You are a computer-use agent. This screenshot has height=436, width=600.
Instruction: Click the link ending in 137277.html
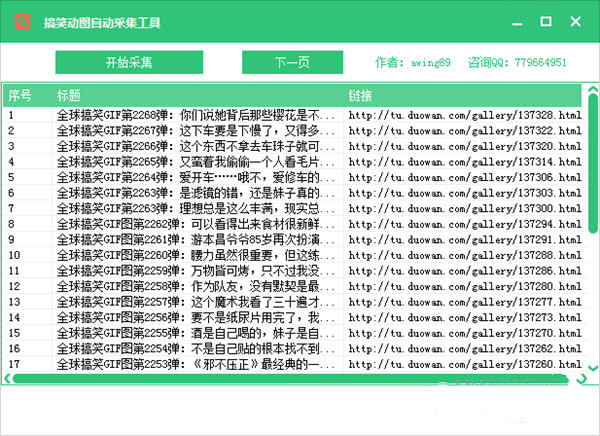pyautogui.click(x=465, y=302)
